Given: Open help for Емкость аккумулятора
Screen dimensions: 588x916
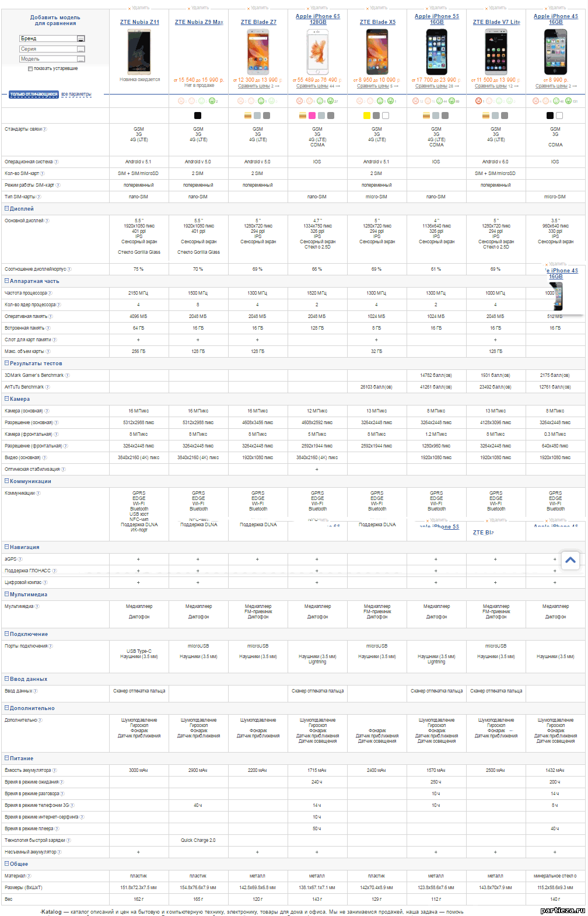Looking at the screenshot, I should 55,771.
